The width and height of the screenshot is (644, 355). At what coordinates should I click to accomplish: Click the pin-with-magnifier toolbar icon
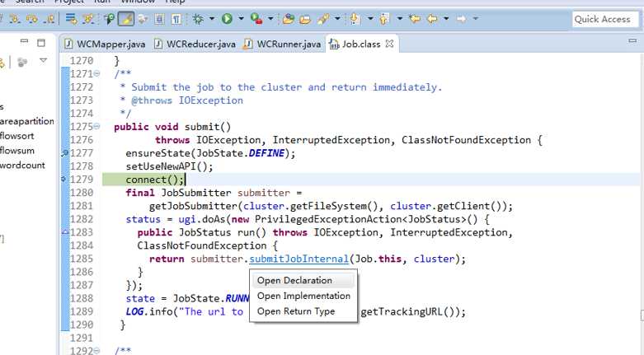(x=108, y=19)
